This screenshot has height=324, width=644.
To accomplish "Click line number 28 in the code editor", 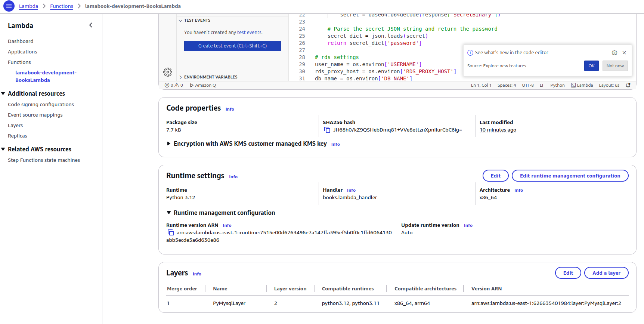I will point(302,57).
